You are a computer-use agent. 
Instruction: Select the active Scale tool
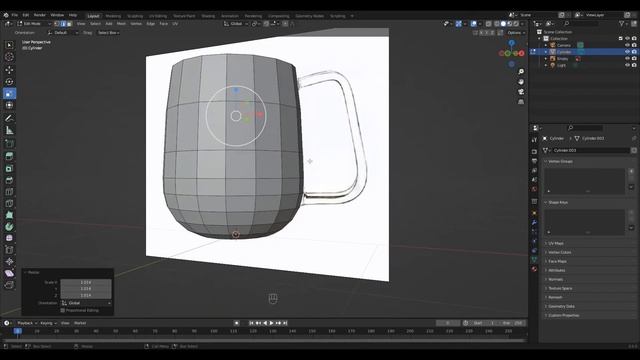coord(9,94)
